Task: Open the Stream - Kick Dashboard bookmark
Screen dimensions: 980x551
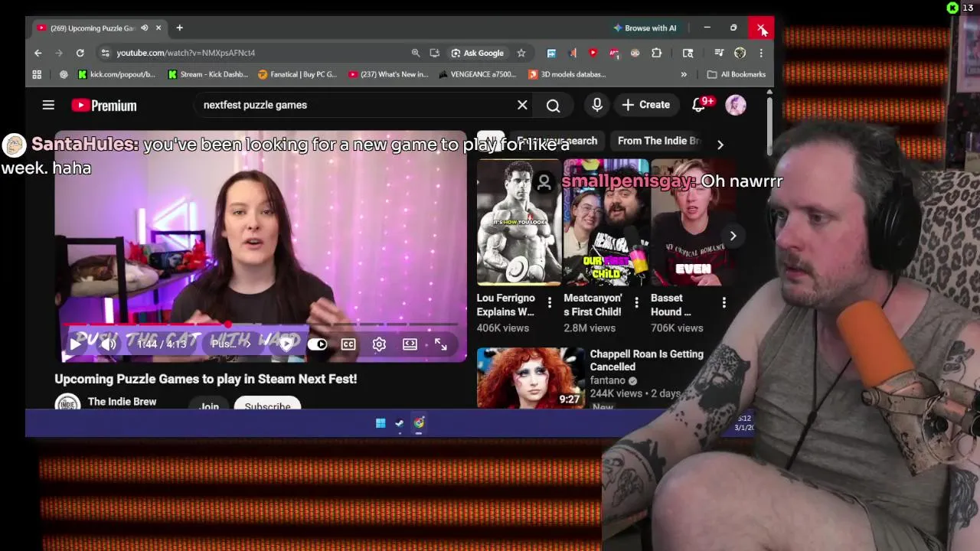Action: 208,74
